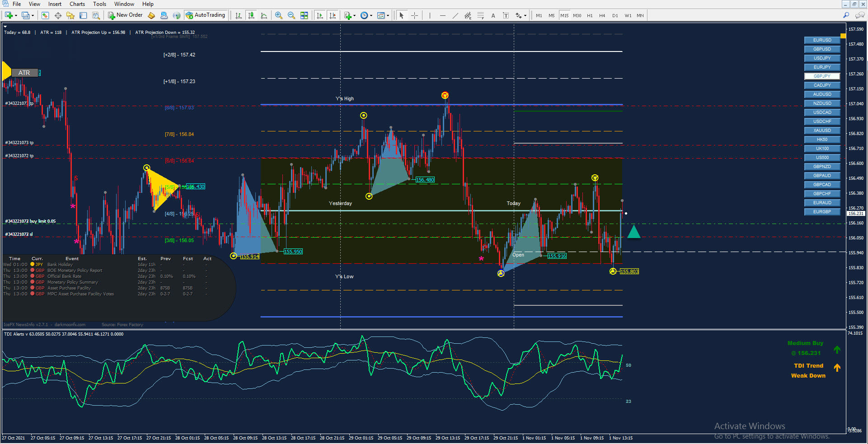
Task: Select the M15 timeframe
Action: 564,15
